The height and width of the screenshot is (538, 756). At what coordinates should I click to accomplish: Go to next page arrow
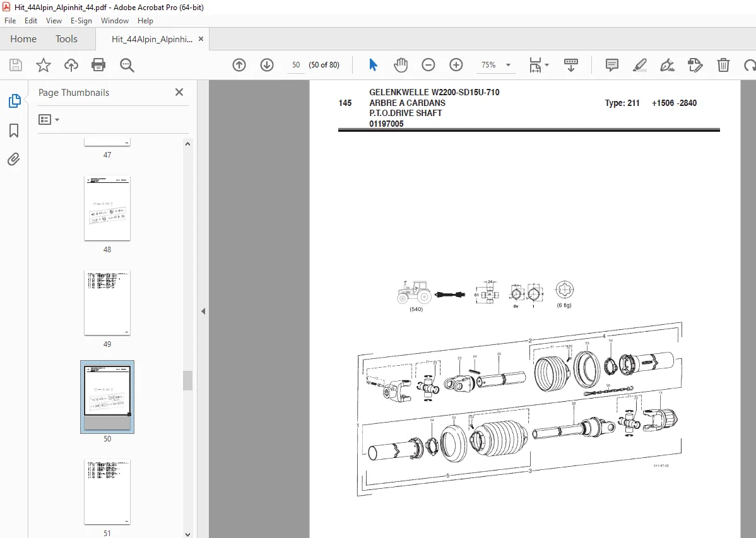coord(267,64)
